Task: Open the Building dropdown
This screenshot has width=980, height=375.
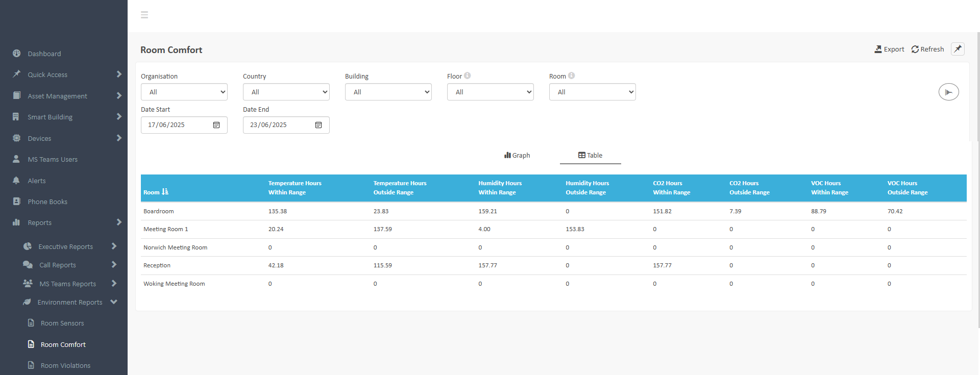Action: click(388, 92)
